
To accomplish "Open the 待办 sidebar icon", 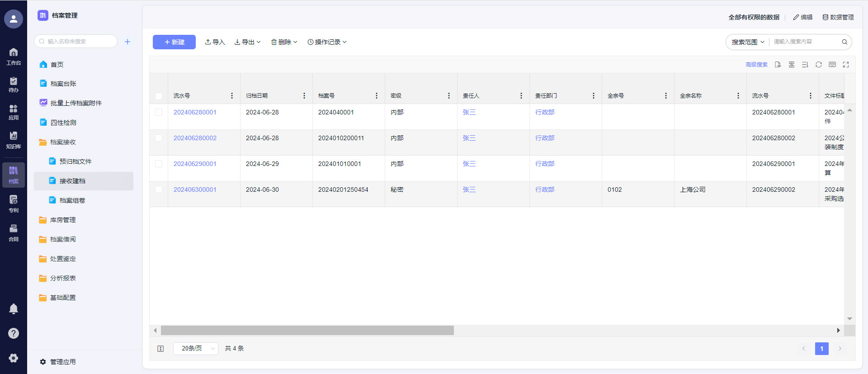I will [14, 84].
